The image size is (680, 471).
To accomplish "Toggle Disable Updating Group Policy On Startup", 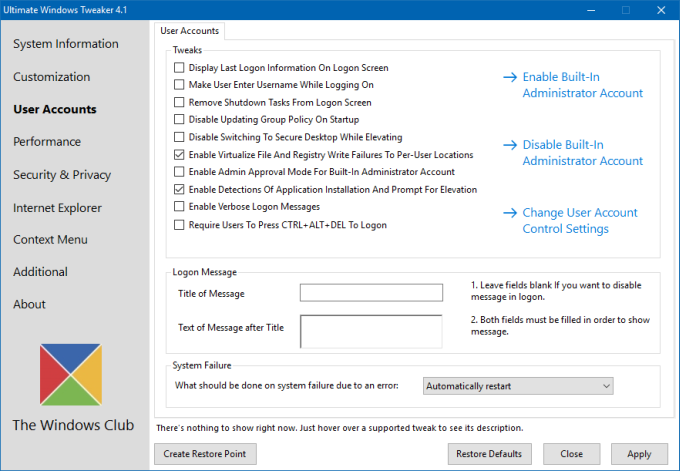I will coord(179,119).
